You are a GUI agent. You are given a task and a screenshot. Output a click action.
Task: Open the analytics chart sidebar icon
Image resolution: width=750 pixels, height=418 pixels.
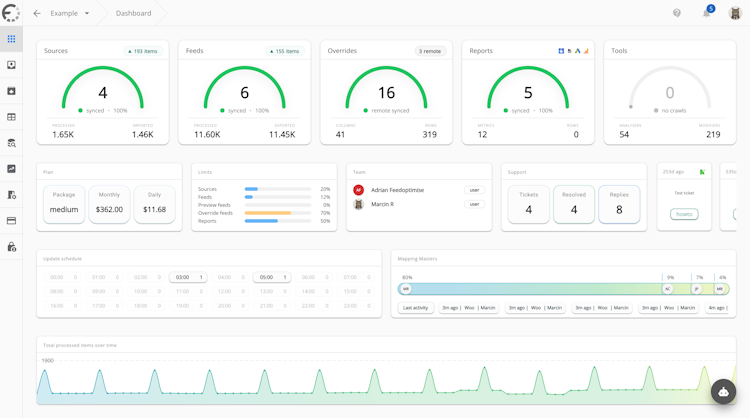pyautogui.click(x=11, y=168)
